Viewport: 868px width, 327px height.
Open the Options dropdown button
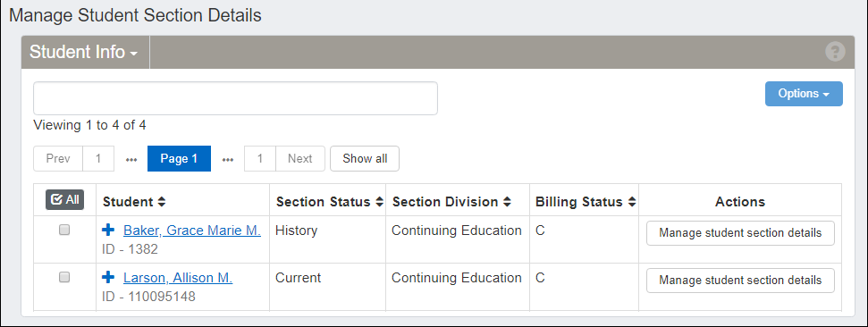(x=804, y=94)
